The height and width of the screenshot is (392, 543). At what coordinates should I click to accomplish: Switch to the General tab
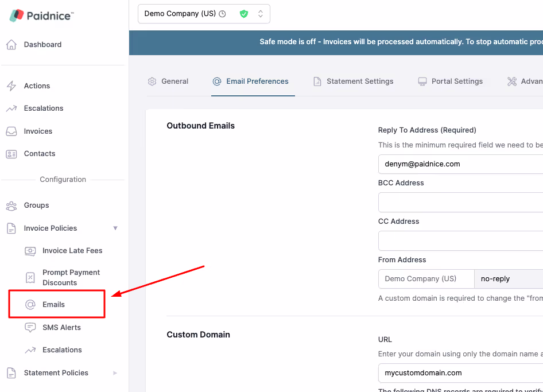pyautogui.click(x=168, y=81)
